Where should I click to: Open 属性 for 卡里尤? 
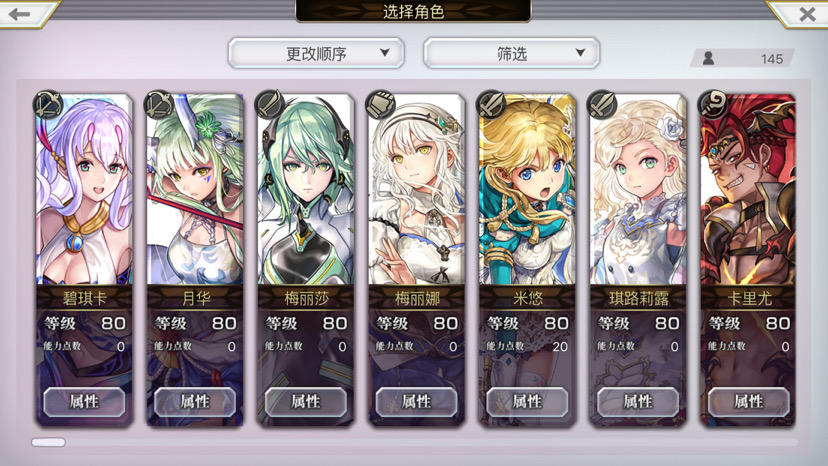[749, 402]
